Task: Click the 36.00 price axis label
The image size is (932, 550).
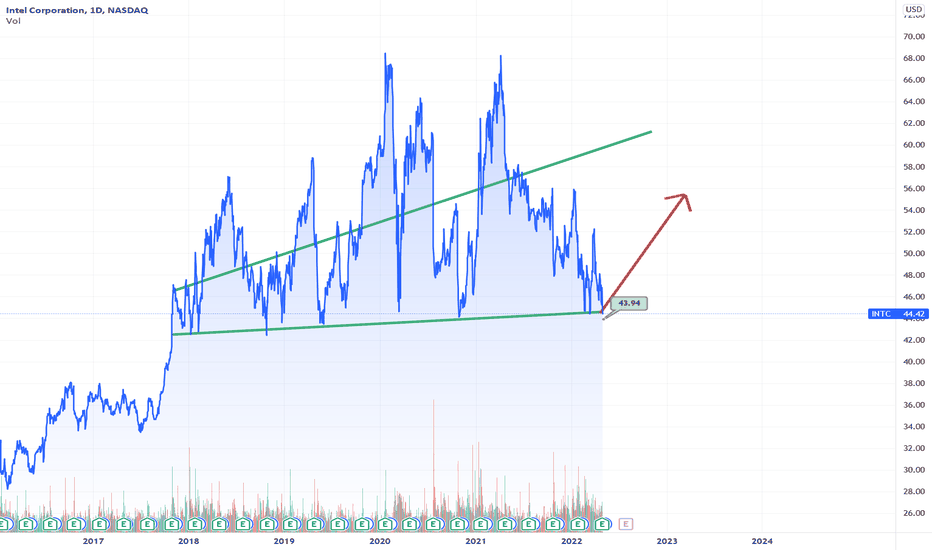Action: click(914, 405)
